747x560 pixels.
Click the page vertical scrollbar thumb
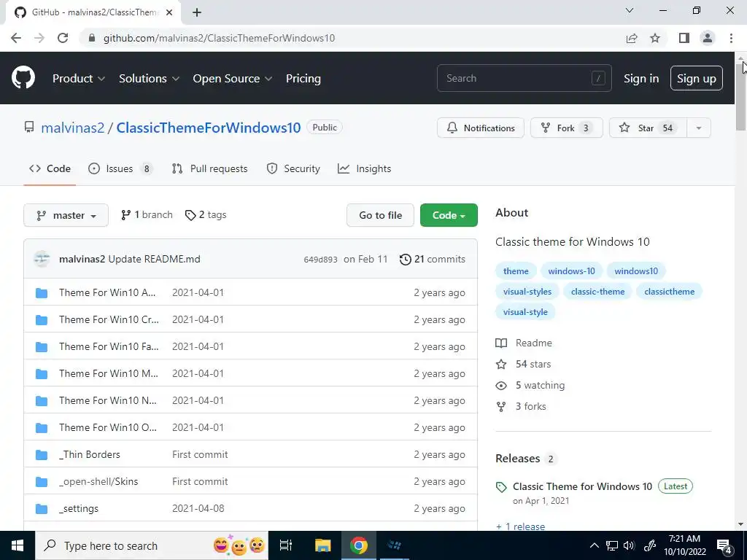point(741,96)
